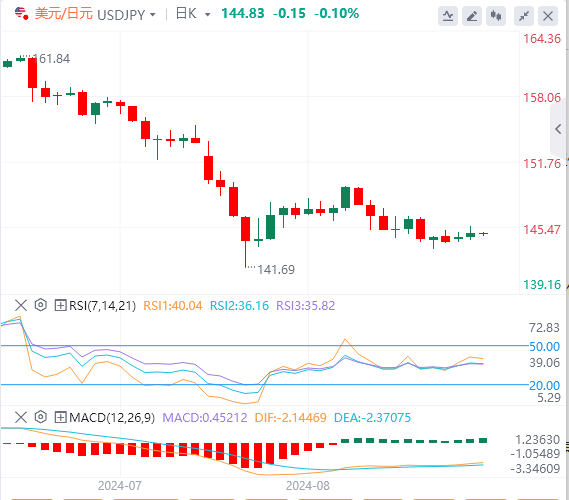Image resolution: width=569 pixels, height=500 pixels.
Task: Remove the MACD indicator panel
Action: [21, 417]
